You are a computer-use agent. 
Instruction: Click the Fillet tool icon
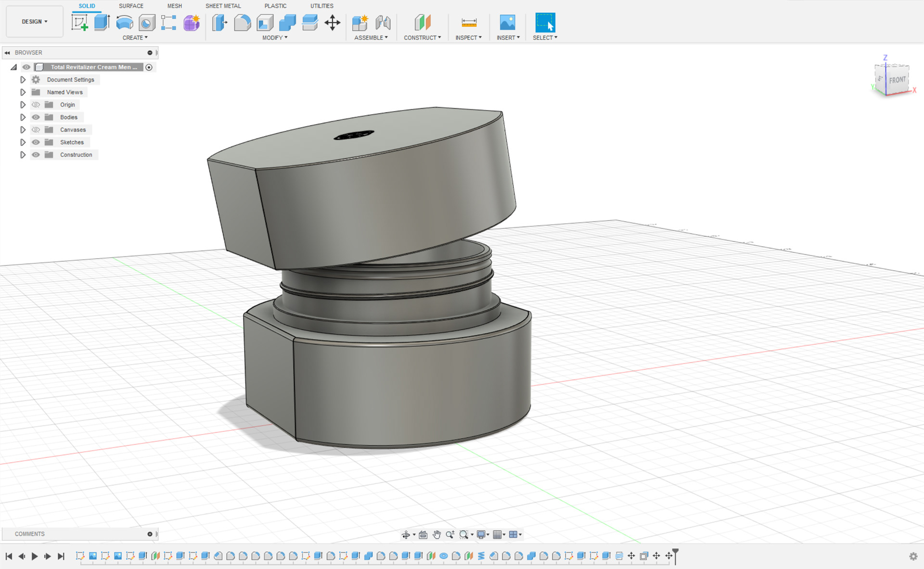(243, 23)
